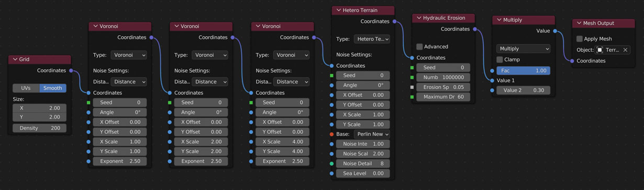Image resolution: width=644 pixels, height=190 pixels.
Task: Click the socket beside Y Scale 2.00
Action: 170,152
